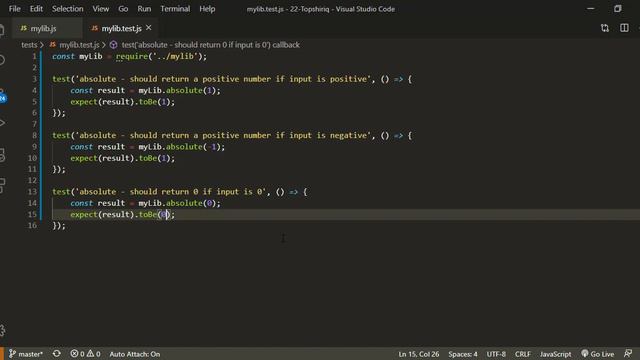Close the mylib.test.js tab
The width and height of the screenshot is (640, 360).
149,28
